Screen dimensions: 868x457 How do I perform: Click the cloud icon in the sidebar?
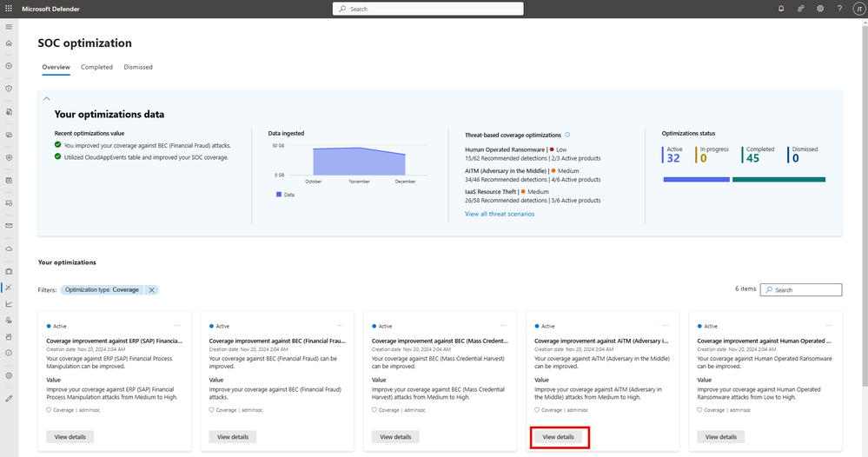[x=9, y=249]
